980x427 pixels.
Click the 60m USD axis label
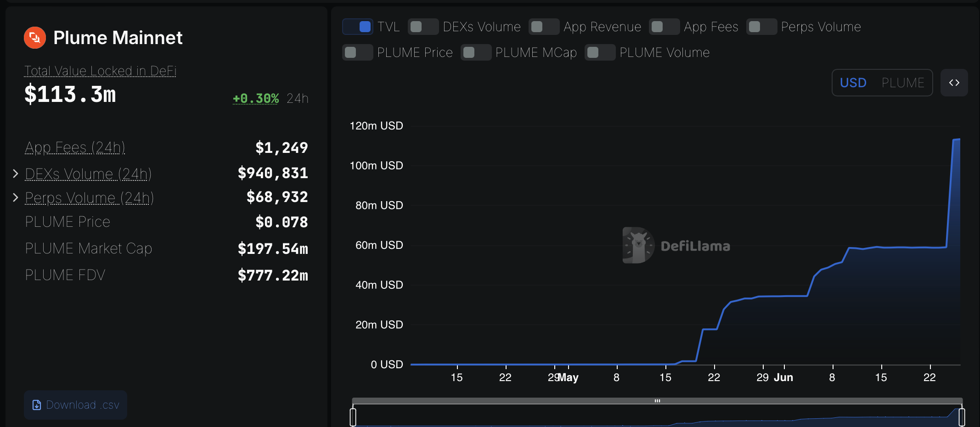point(379,245)
